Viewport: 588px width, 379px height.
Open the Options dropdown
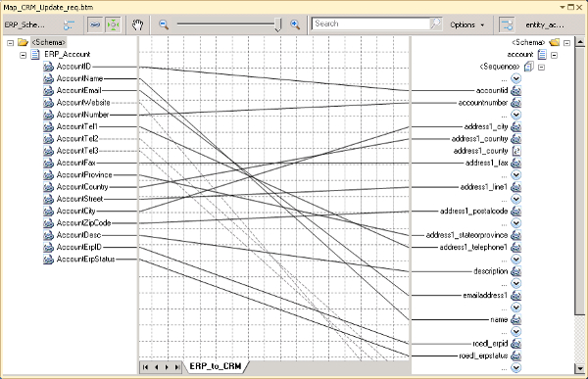[x=466, y=24]
